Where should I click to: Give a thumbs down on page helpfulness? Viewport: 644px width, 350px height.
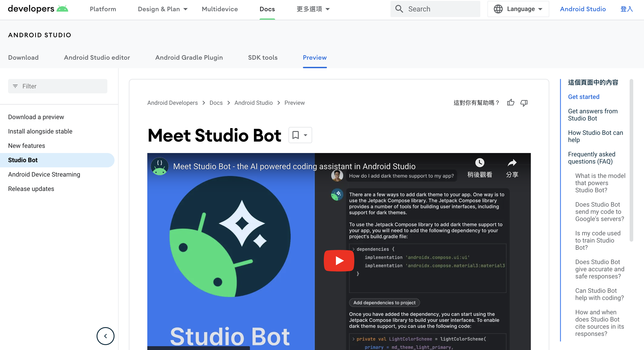point(524,103)
